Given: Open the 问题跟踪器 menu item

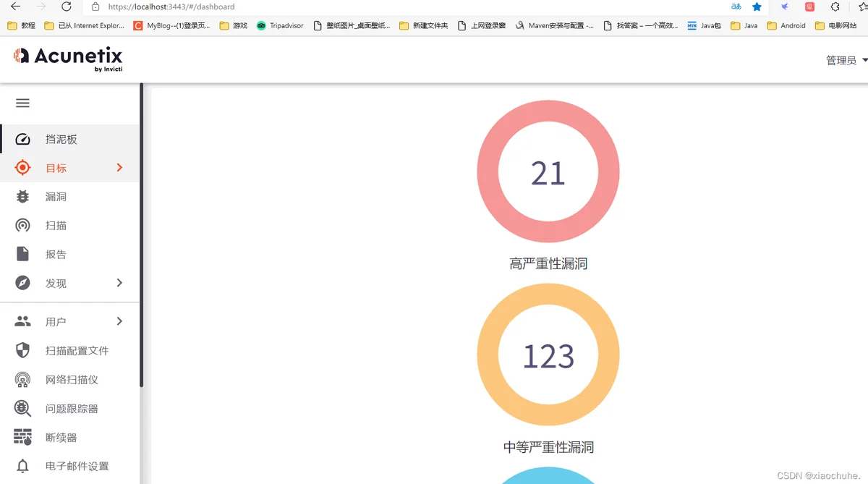Looking at the screenshot, I should 70,408.
